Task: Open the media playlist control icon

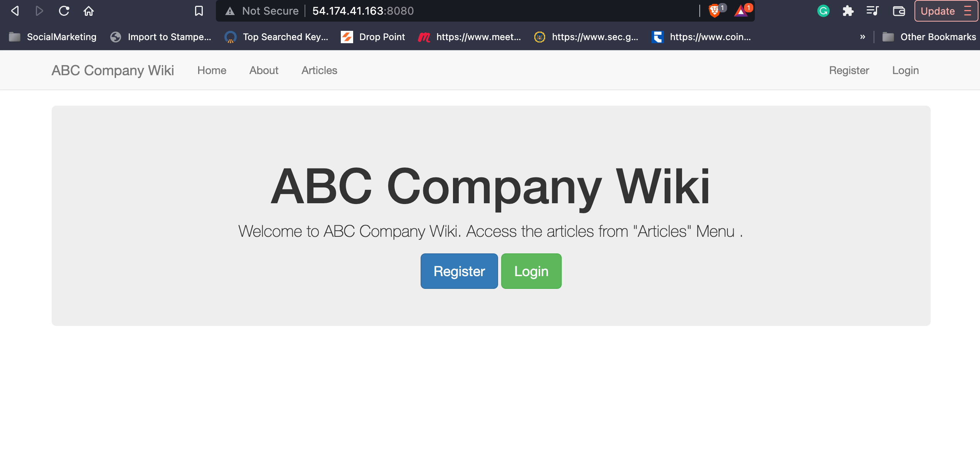Action: pyautogui.click(x=872, y=11)
